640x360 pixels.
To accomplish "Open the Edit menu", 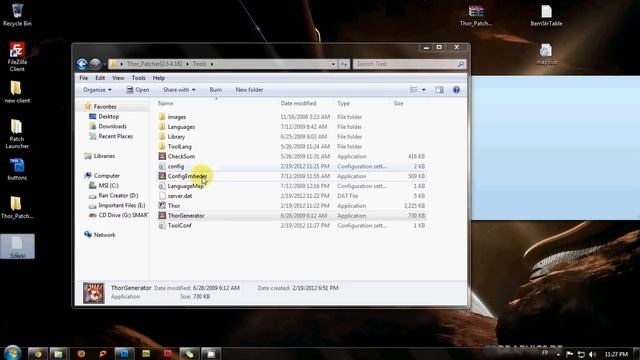I will coord(100,78).
